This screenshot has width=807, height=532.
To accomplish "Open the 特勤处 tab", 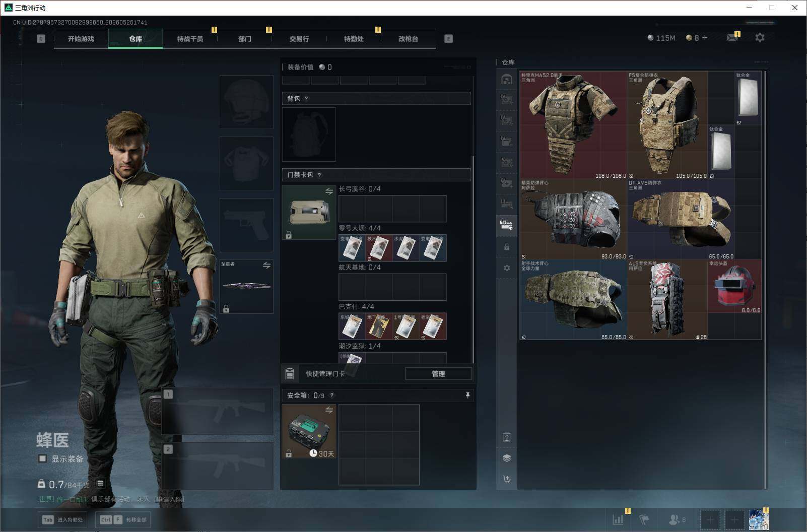I will pyautogui.click(x=354, y=39).
